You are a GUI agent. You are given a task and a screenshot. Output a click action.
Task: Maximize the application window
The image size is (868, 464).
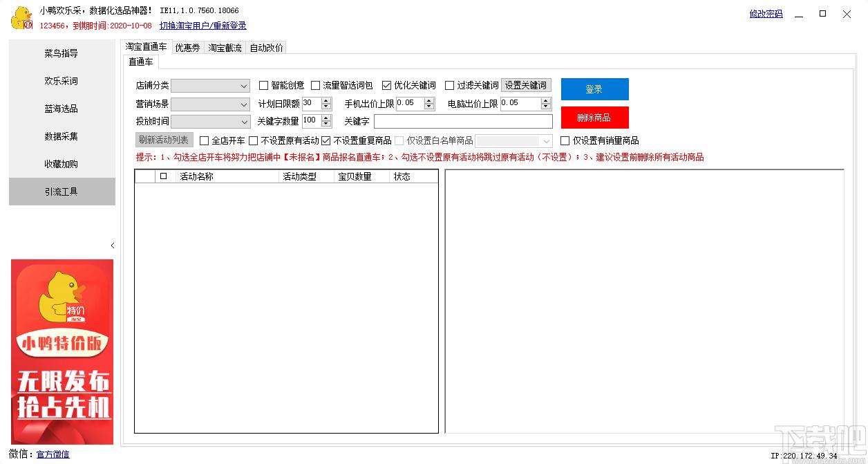[822, 13]
